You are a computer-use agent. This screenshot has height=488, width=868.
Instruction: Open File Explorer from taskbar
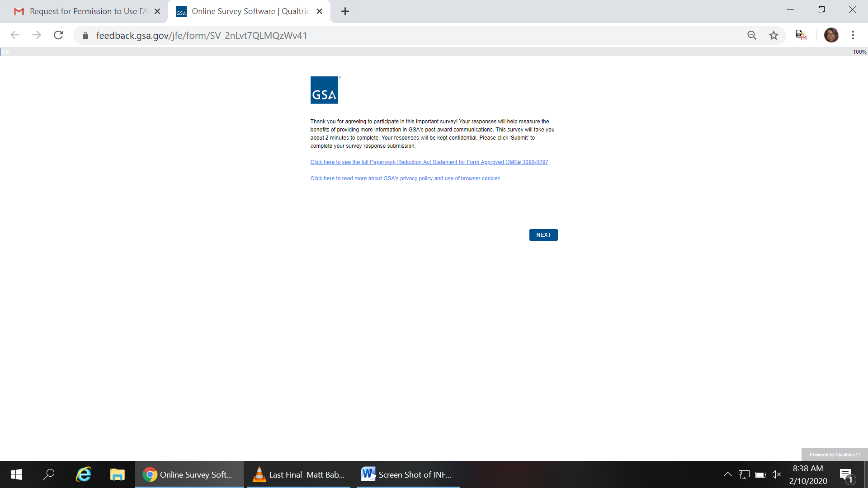click(x=117, y=474)
